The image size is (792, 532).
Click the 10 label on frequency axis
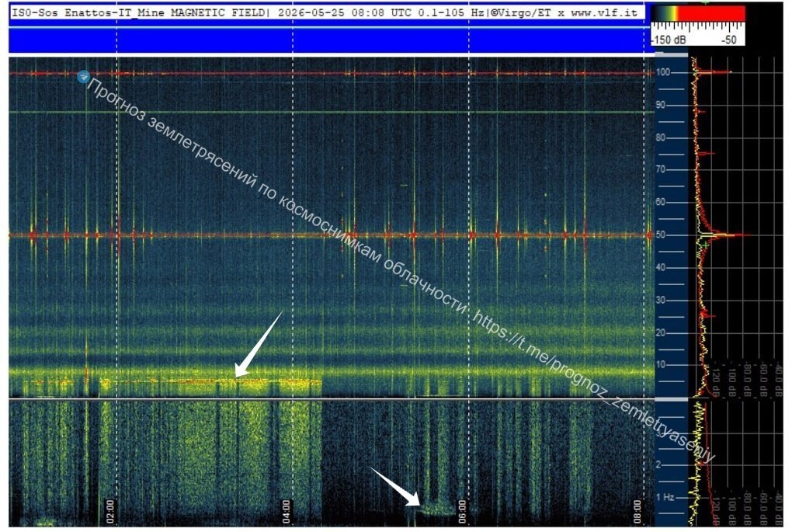661,365
